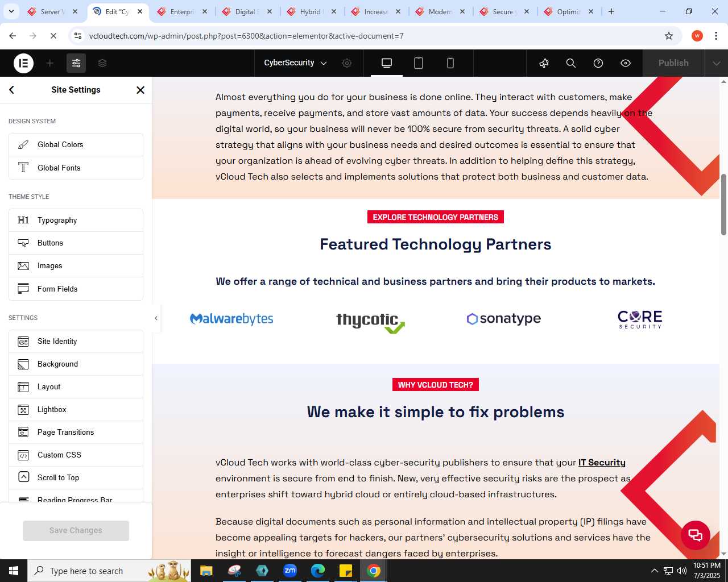Click the Core Security partner logo
This screenshot has width=728, height=582.
click(640, 319)
